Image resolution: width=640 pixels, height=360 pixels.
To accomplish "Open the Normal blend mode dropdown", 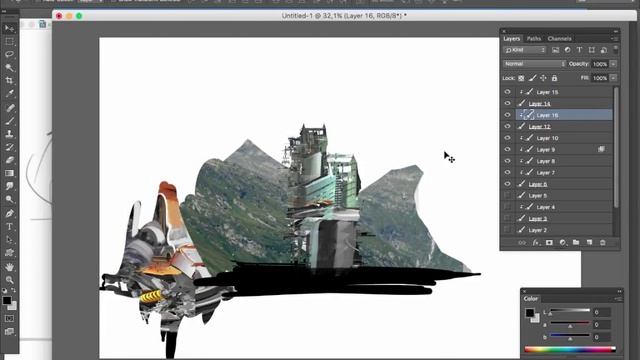I will pyautogui.click(x=534, y=64).
